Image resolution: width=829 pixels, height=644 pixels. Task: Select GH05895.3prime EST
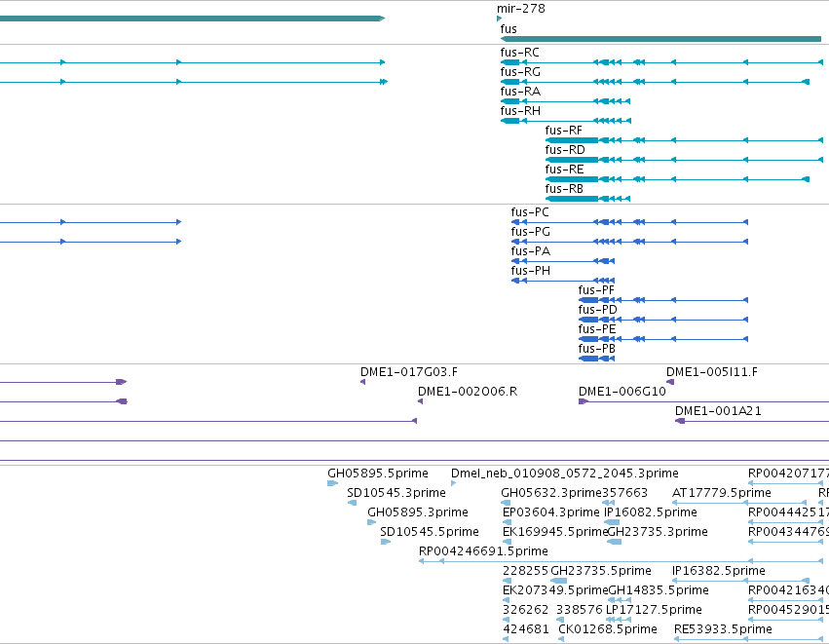coord(372,522)
